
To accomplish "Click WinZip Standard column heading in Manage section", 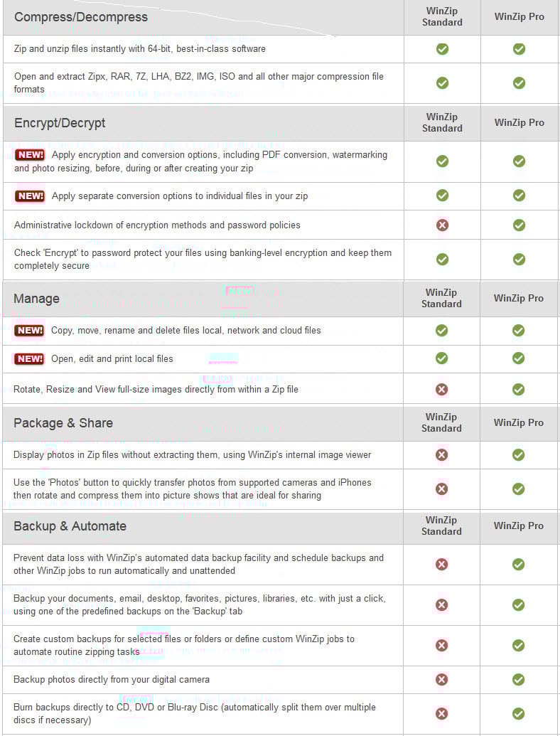I will point(441,298).
